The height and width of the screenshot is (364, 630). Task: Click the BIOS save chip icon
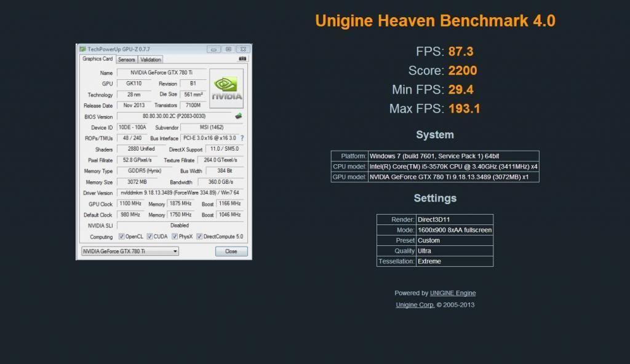tap(239, 116)
